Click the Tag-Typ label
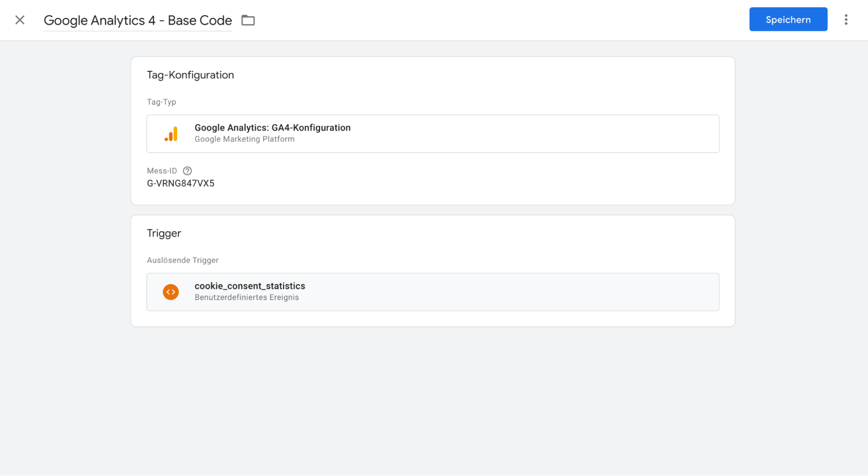The height and width of the screenshot is (476, 868). click(x=162, y=102)
